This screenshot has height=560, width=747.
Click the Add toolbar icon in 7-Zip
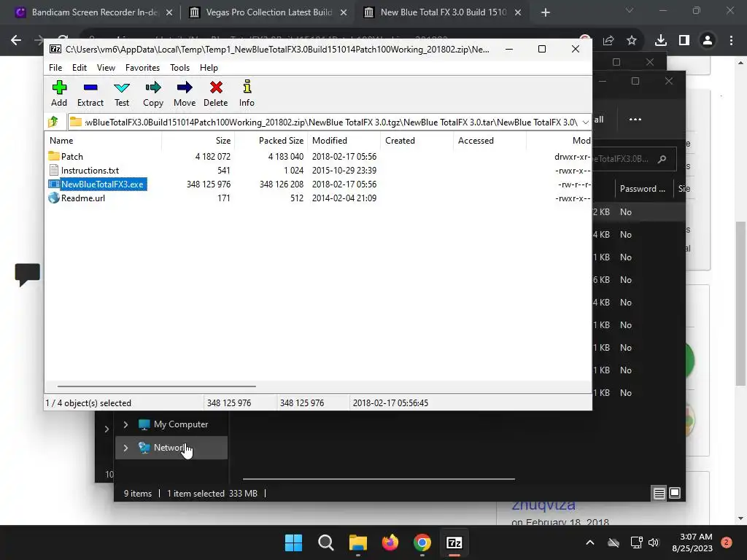(x=59, y=93)
